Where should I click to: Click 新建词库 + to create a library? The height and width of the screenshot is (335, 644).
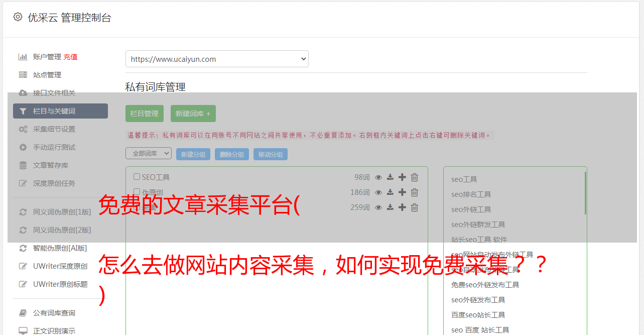[193, 114]
